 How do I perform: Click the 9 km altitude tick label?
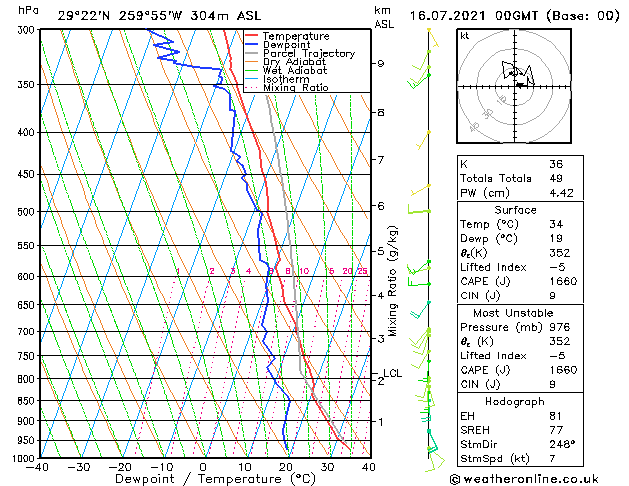click(x=380, y=64)
